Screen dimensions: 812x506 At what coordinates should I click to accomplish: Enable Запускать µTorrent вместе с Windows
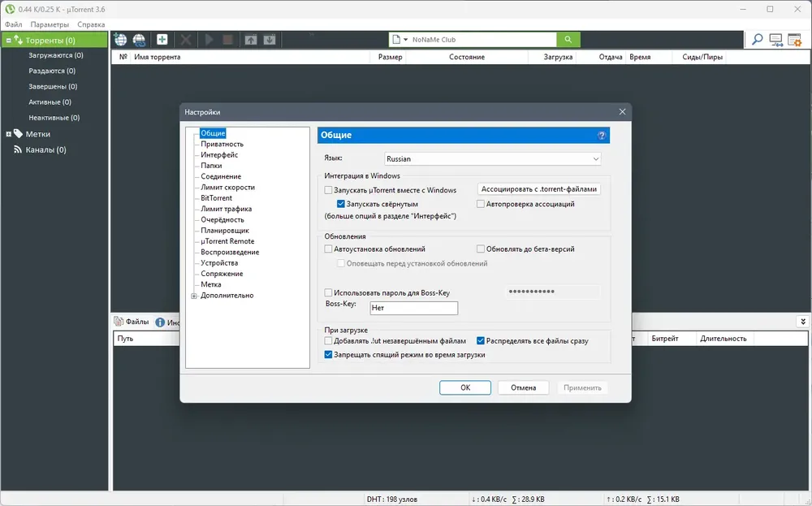[x=328, y=190]
